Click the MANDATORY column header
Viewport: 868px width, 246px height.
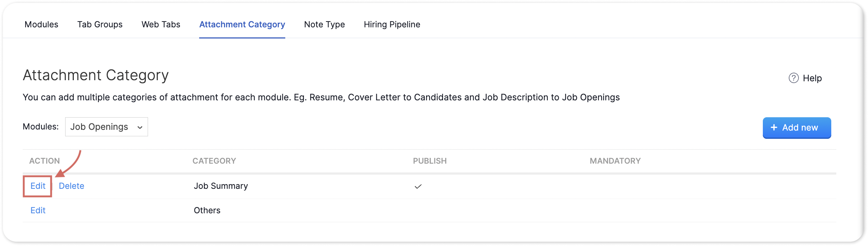[x=615, y=161]
